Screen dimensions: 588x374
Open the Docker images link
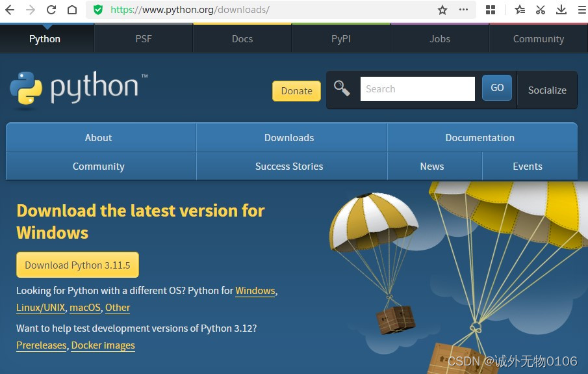[x=103, y=345]
